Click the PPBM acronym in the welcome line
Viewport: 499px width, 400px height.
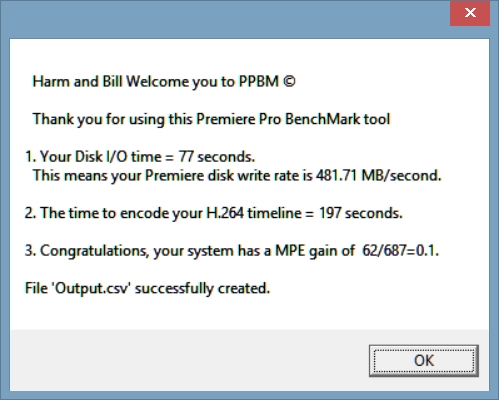(259, 81)
